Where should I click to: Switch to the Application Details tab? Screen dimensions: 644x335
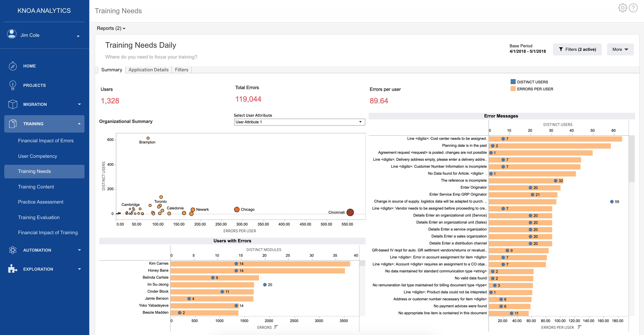(x=148, y=70)
